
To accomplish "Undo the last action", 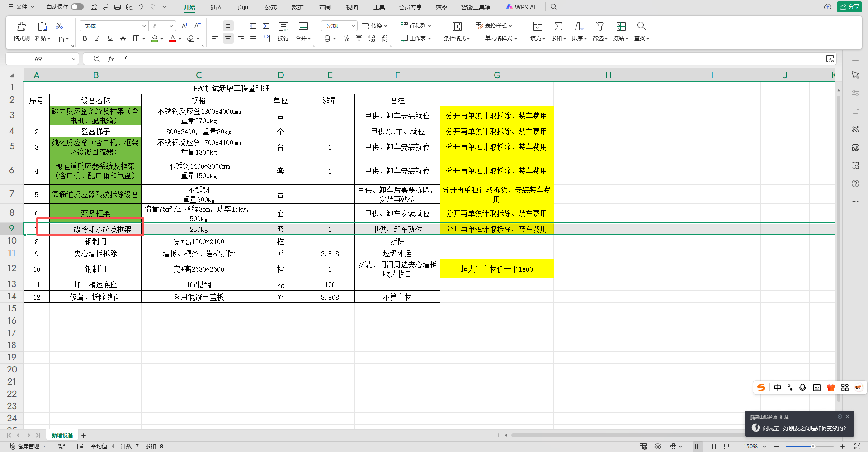I will pos(141,7).
